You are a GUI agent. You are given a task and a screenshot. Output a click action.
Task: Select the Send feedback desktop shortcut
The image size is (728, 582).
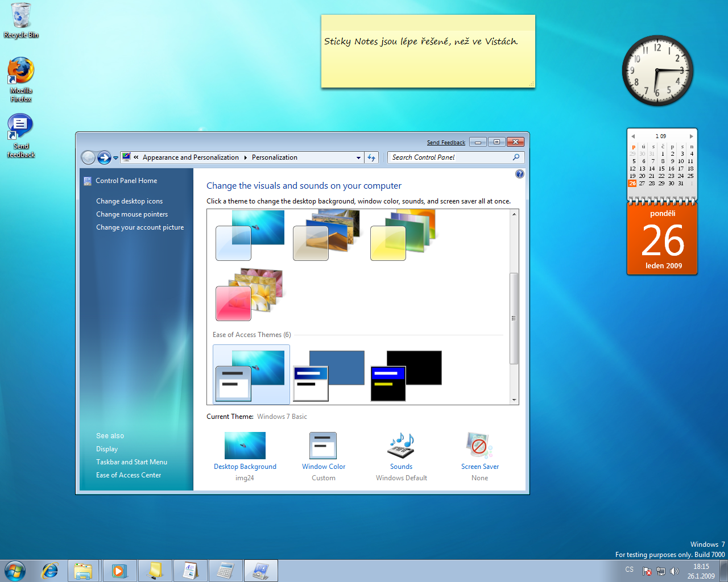point(21,135)
